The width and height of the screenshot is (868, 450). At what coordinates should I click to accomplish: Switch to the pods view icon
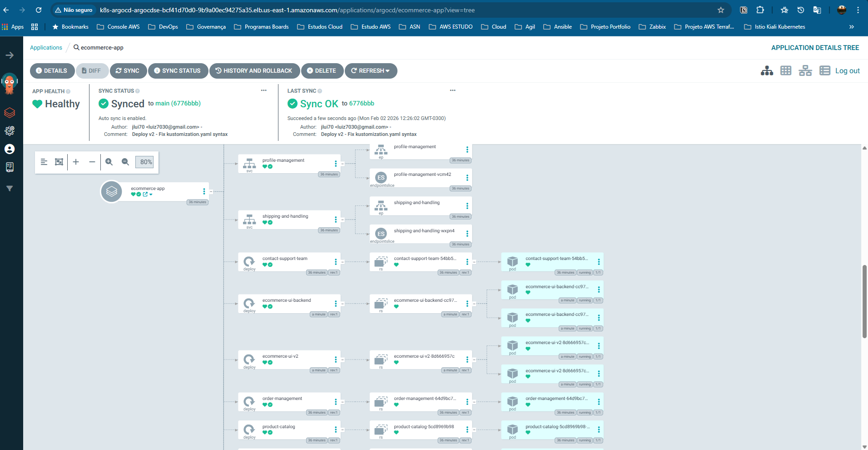point(786,71)
